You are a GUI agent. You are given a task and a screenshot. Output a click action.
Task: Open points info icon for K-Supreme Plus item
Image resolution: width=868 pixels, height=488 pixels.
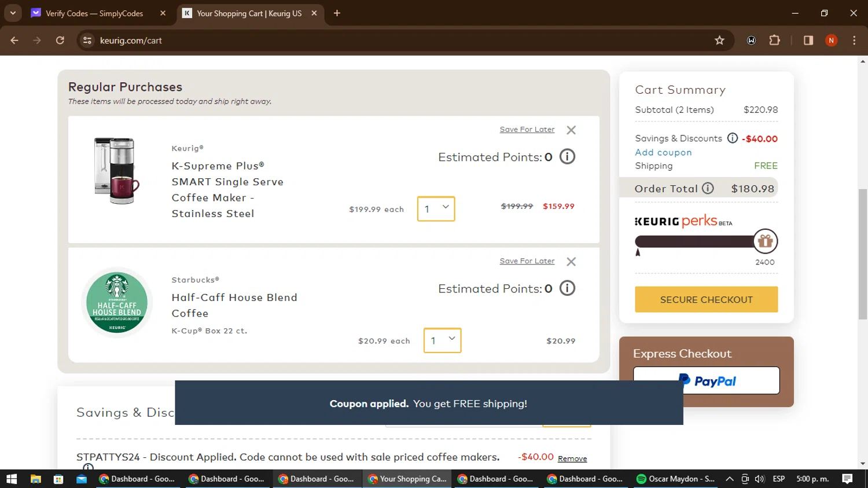pyautogui.click(x=567, y=157)
